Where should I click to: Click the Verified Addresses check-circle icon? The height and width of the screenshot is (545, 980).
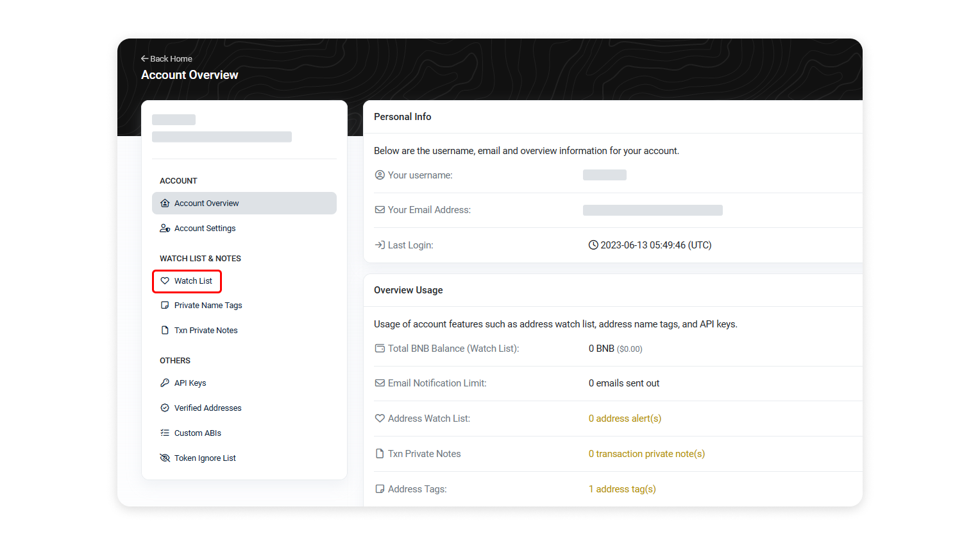pos(165,408)
